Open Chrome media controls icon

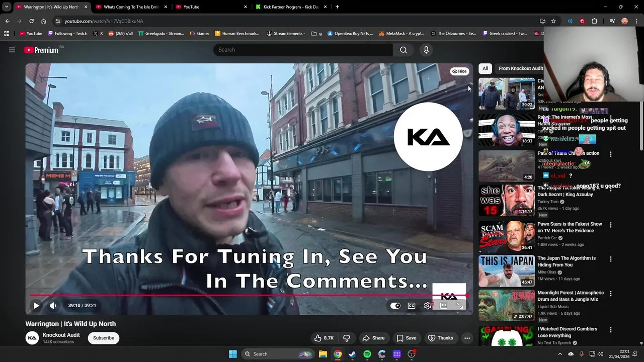612,21
